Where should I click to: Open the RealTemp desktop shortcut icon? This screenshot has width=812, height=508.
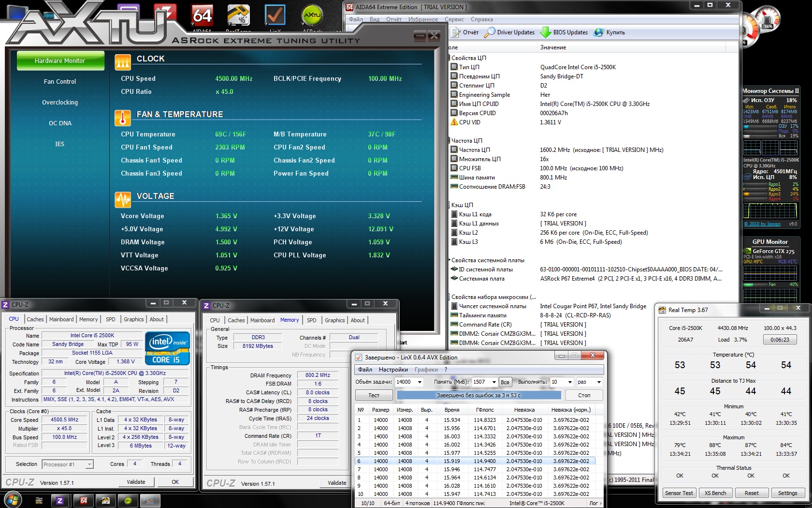238,16
